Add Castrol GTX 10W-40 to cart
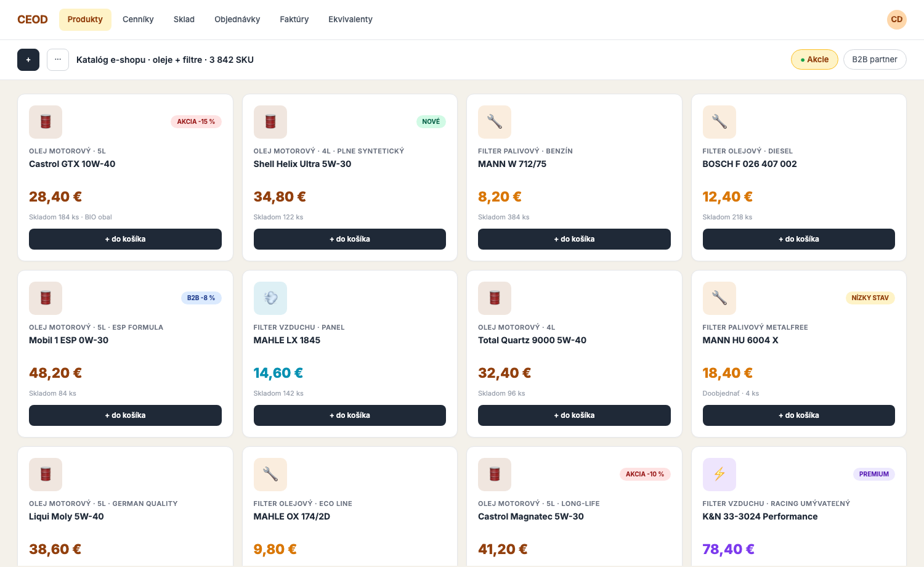924x567 pixels. click(125, 239)
